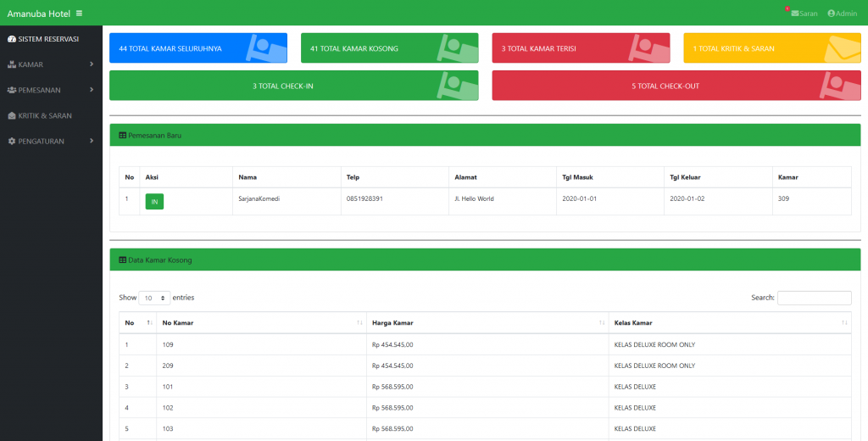Open the Kamar sidebar menu
Viewport: 868px width, 441px height.
click(51, 64)
